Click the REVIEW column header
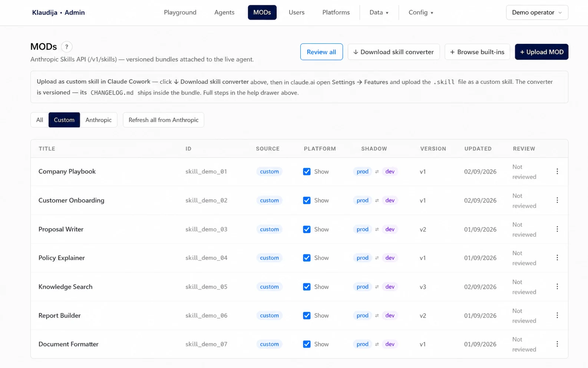Image resolution: width=588 pixels, height=368 pixels. tap(524, 149)
